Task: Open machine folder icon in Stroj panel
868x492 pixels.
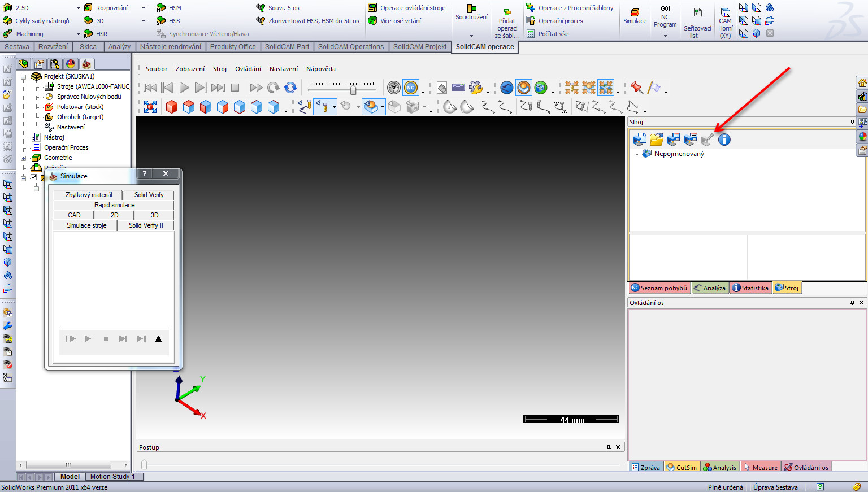Action: [x=656, y=140]
